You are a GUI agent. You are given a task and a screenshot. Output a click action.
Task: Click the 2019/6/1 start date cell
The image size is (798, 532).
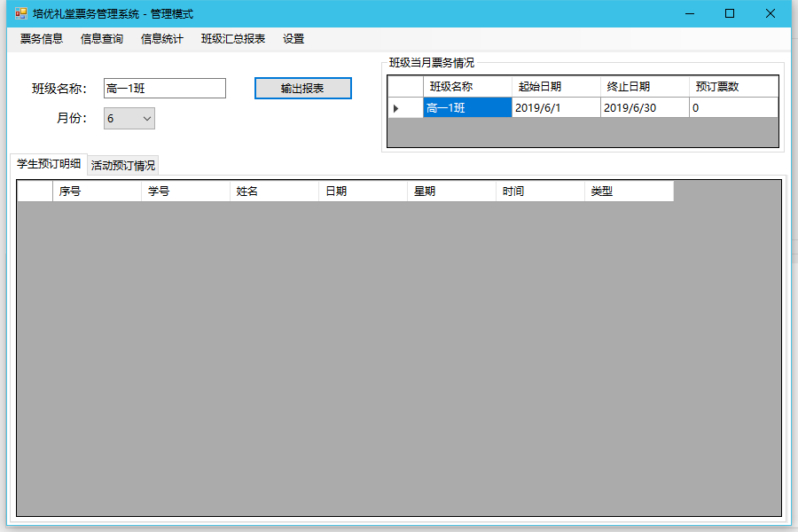556,108
